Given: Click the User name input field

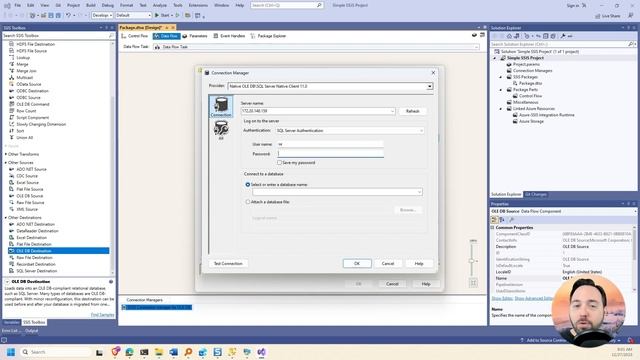Looking at the screenshot, I should (331, 144).
